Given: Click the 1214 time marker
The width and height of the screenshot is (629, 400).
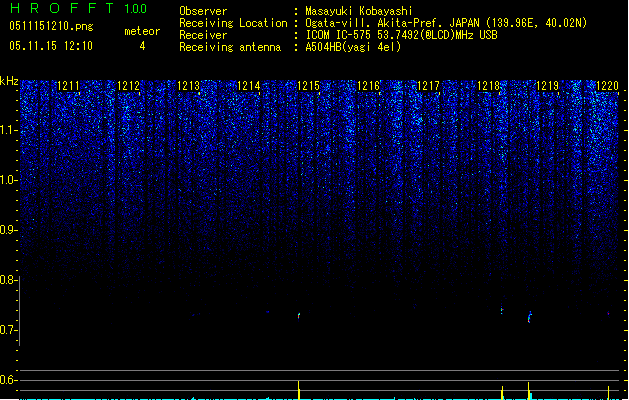Looking at the screenshot, I should pyautogui.click(x=249, y=86).
